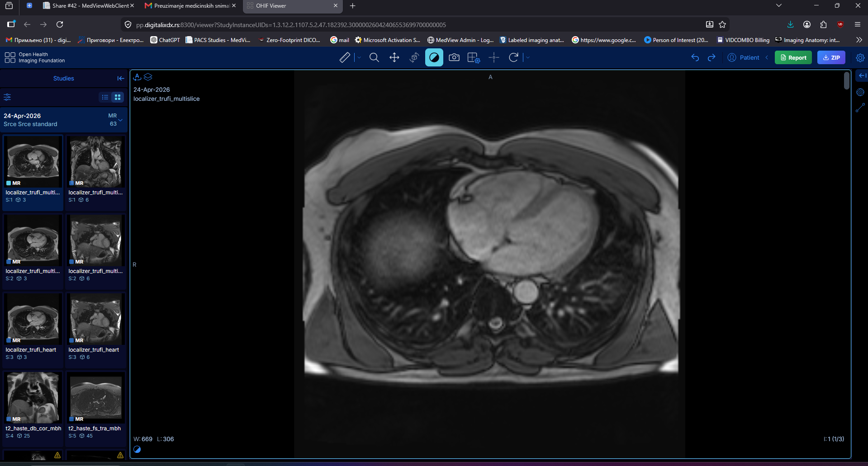Viewport: 868px width, 466px height.
Task: Download study with the ZIP button
Action: 831,57
